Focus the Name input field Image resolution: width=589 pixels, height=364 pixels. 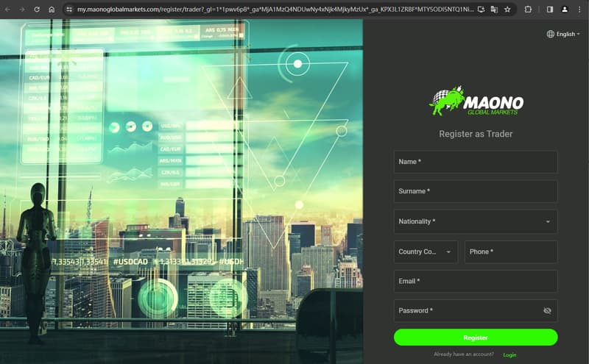coord(476,162)
